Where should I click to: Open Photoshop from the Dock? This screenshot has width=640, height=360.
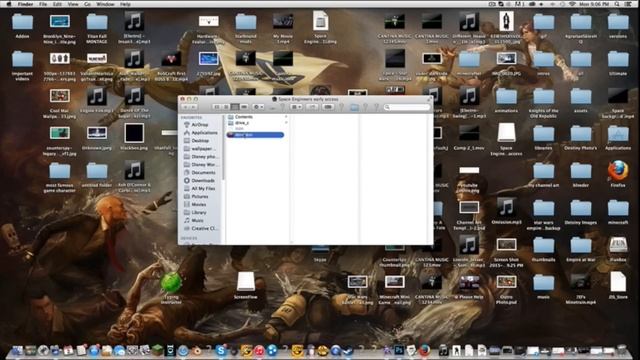pyautogui.click(x=399, y=350)
